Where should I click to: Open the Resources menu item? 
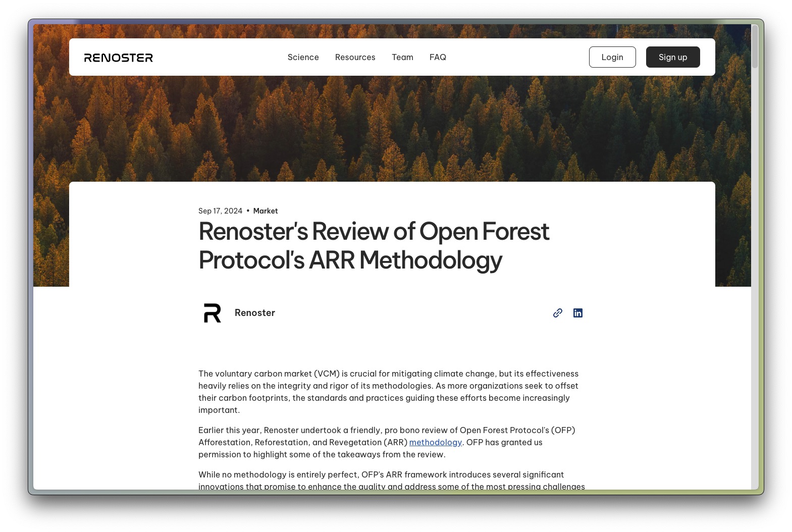[355, 57]
